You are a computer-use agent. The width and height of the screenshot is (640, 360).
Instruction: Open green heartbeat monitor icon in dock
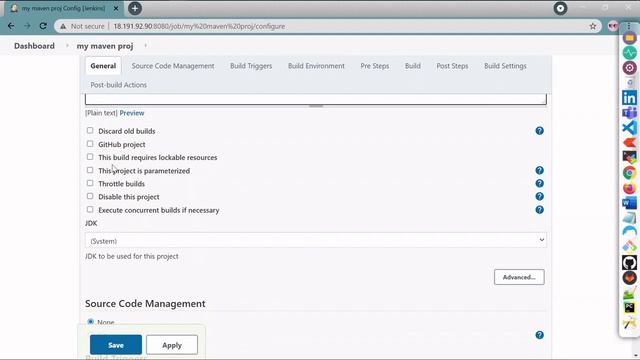[x=629, y=53]
